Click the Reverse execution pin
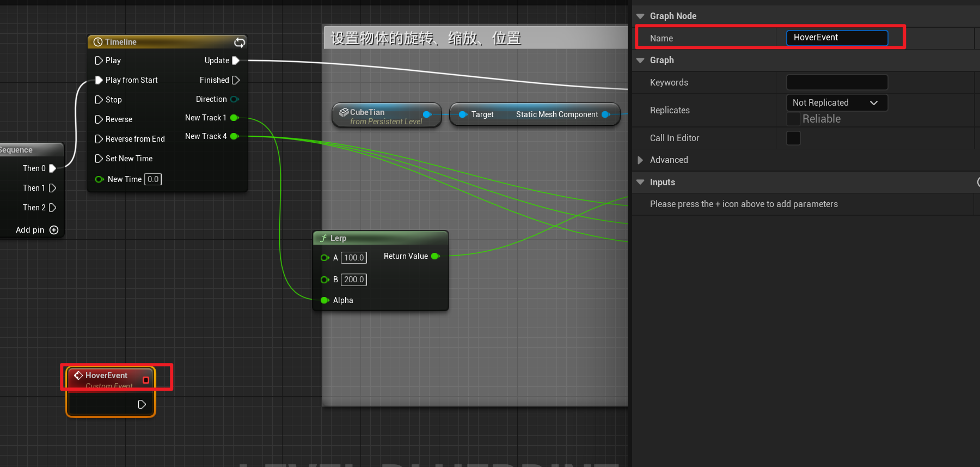 [x=99, y=119]
